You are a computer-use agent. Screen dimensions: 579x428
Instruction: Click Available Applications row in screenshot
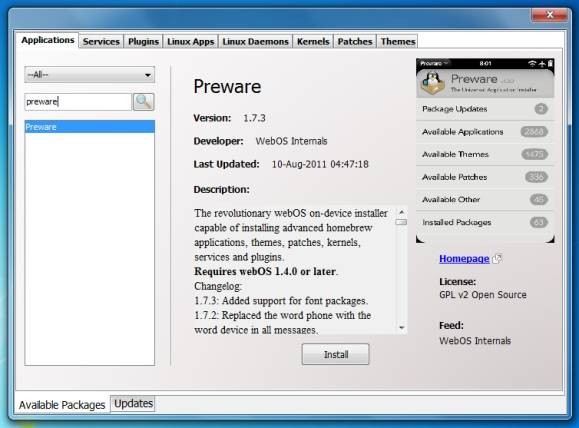pos(485,132)
